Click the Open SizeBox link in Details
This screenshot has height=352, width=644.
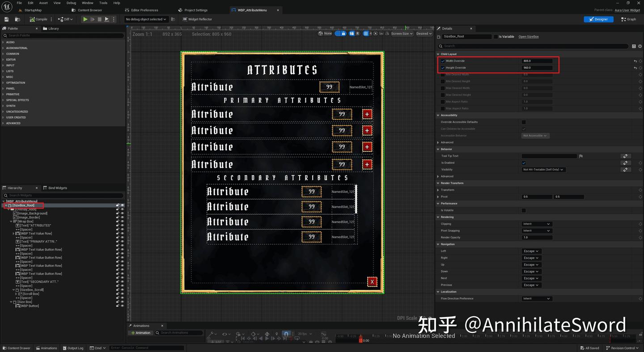(529, 37)
